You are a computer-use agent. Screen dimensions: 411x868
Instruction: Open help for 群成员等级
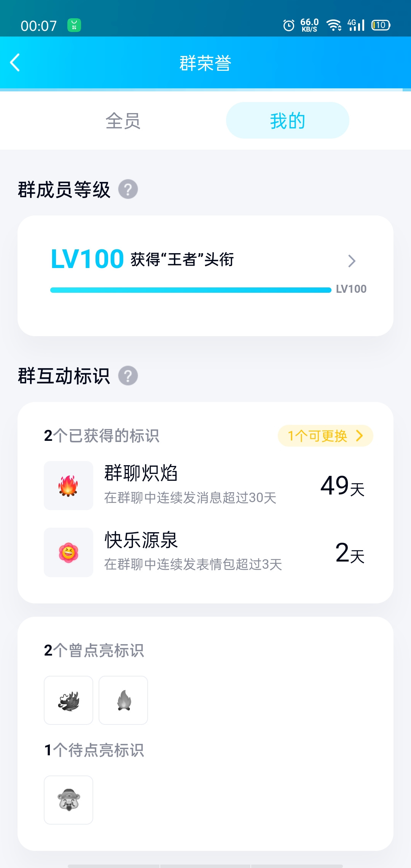[128, 189]
